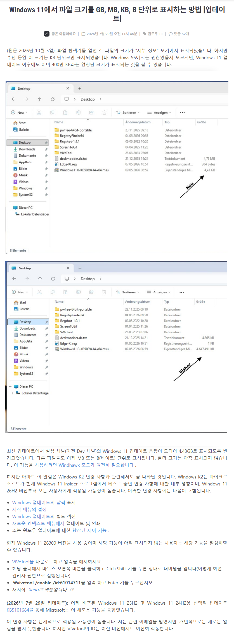Open the Neu dropdown in the Neu screenshot
This screenshot has height=644, width=234.
pos(19,112)
